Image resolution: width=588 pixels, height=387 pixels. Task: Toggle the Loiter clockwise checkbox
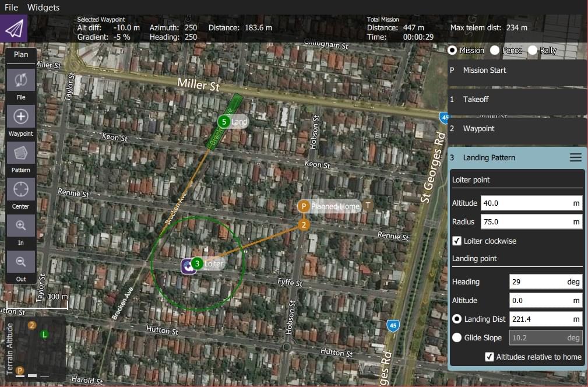[x=457, y=241]
